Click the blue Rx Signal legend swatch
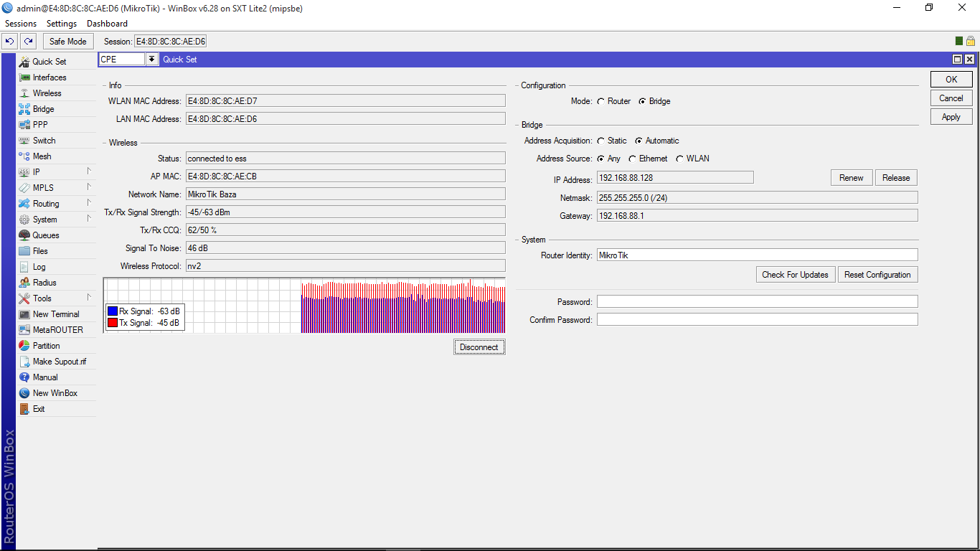980x551 pixels. (112, 311)
